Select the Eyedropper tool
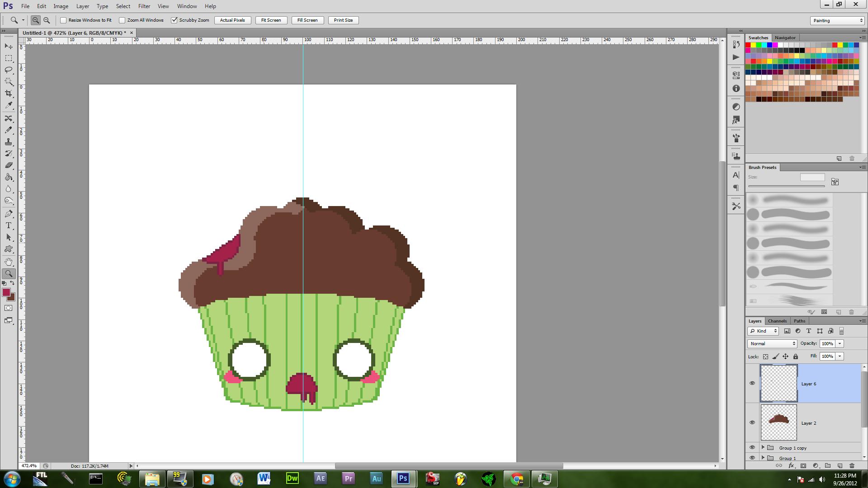The height and width of the screenshot is (488, 868). [9, 105]
